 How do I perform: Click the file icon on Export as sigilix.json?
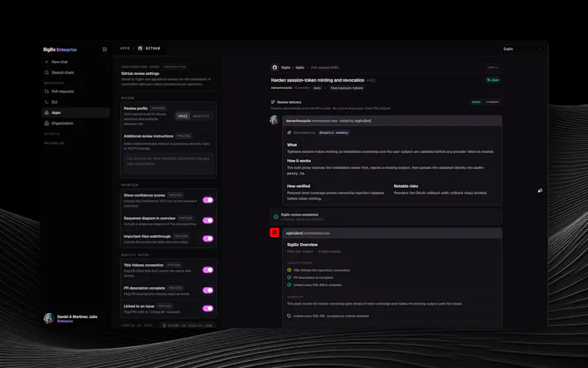164,325
